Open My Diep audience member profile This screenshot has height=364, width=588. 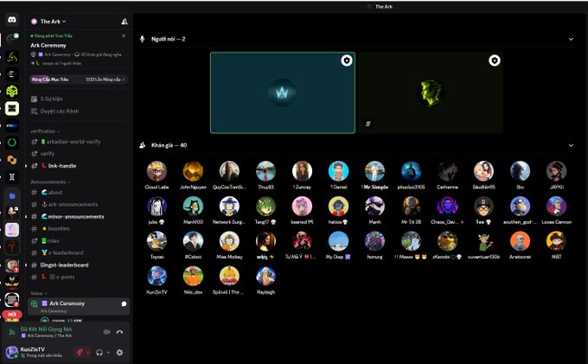click(x=338, y=246)
